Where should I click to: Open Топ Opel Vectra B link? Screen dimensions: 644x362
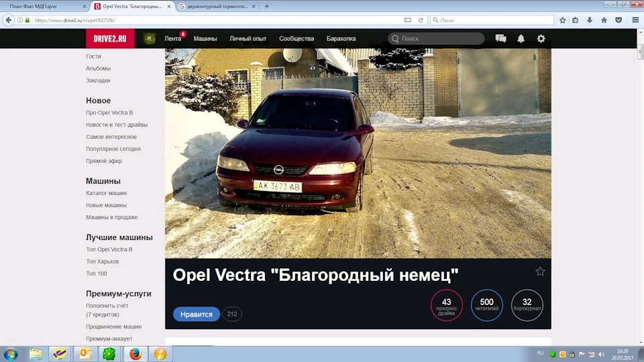109,249
